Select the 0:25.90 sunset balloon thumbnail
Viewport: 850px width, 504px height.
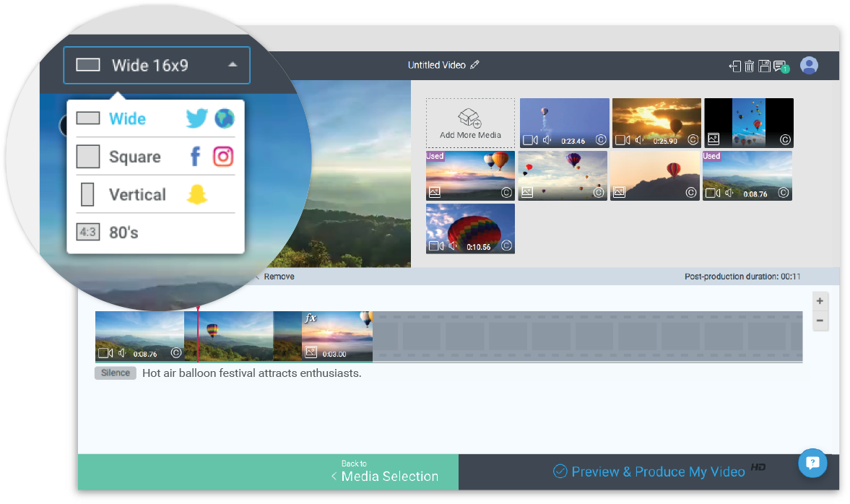click(656, 123)
